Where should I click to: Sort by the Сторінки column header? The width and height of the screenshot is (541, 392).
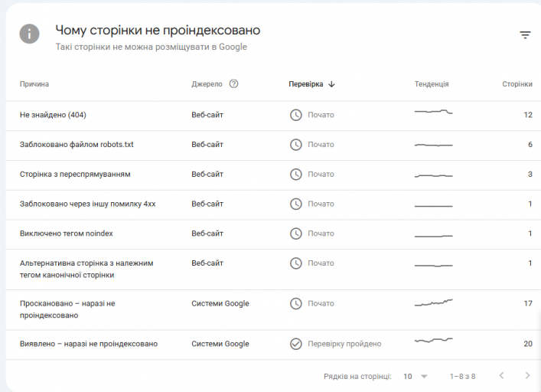517,84
